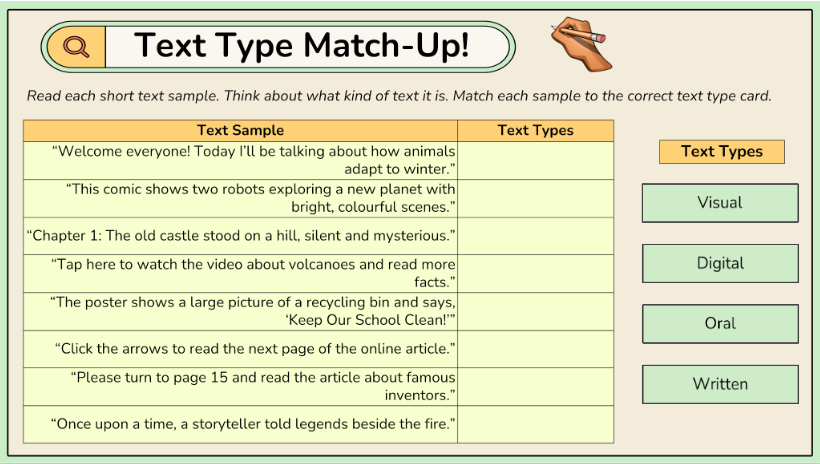The width and height of the screenshot is (820, 464).
Task: Click the Text Sample column header
Action: pos(240,130)
